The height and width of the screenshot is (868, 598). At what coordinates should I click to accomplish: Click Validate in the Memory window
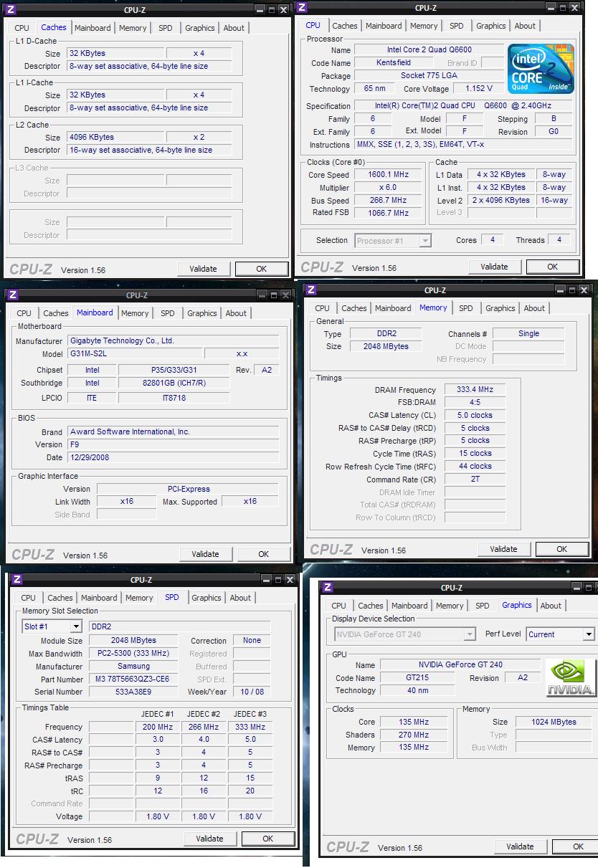[x=503, y=549]
